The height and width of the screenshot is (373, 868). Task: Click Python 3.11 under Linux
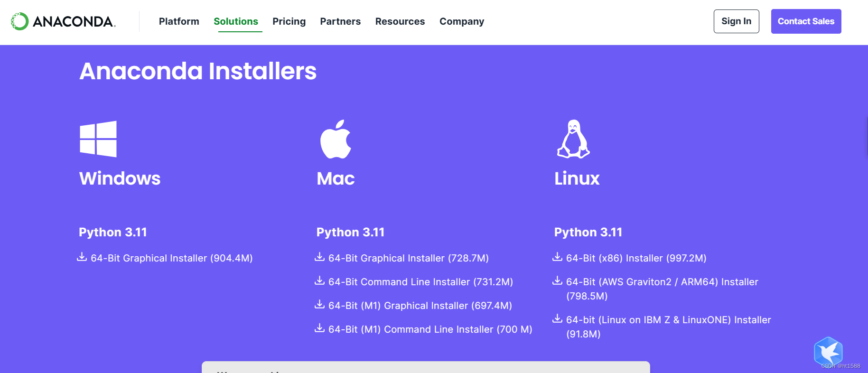point(588,232)
